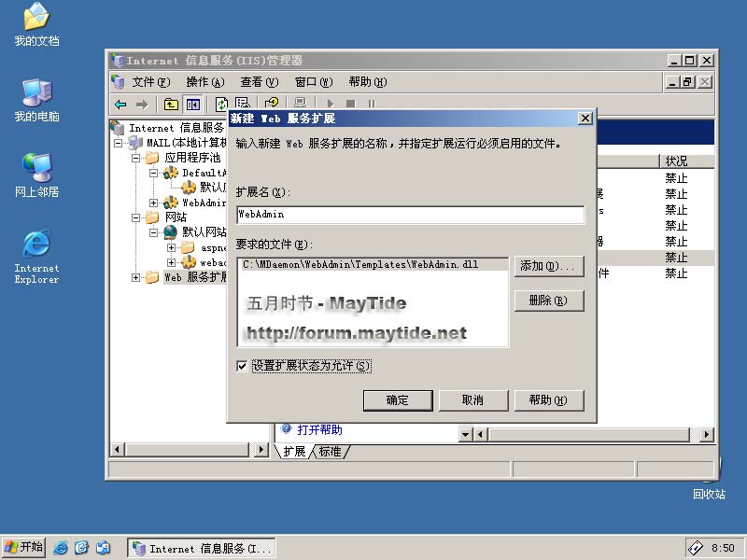Viewport: 747px width, 560px height.
Task: Toggle the show/hide console tree icon
Action: coord(193,104)
